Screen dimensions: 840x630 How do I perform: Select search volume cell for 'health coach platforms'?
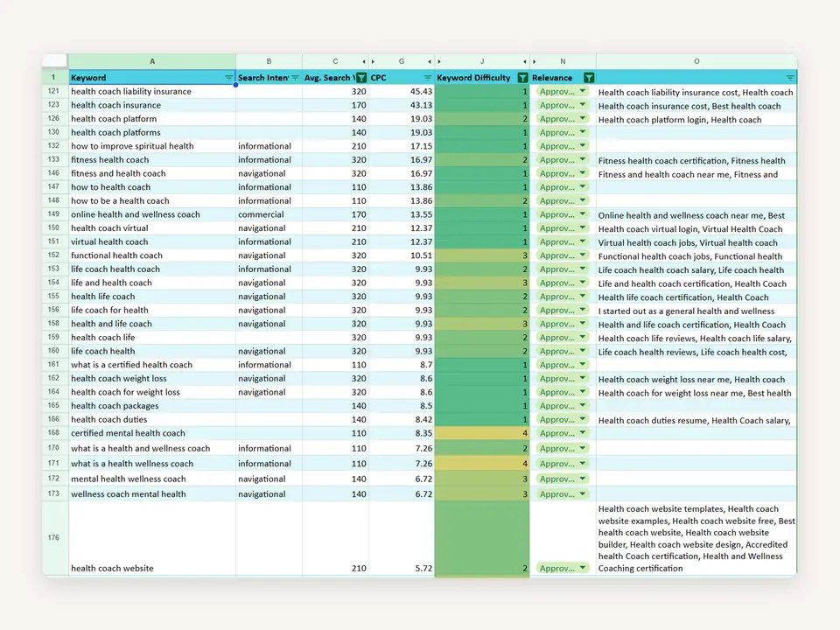click(335, 132)
